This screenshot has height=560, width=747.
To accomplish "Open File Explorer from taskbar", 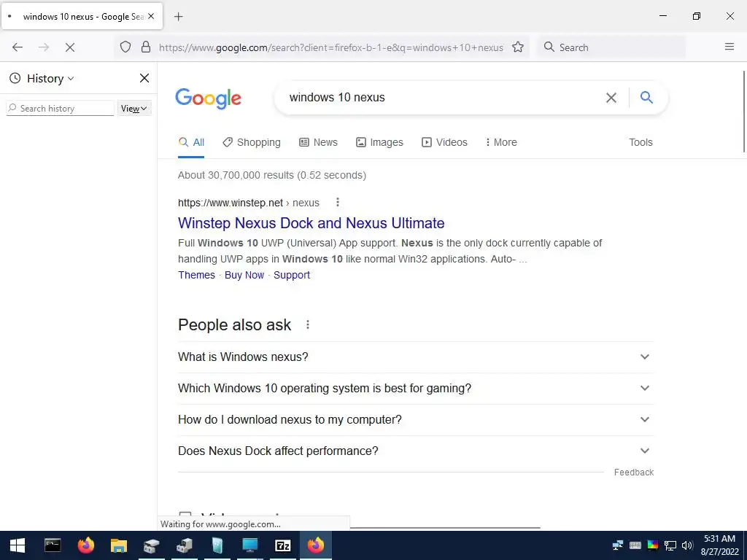I will 119,545.
